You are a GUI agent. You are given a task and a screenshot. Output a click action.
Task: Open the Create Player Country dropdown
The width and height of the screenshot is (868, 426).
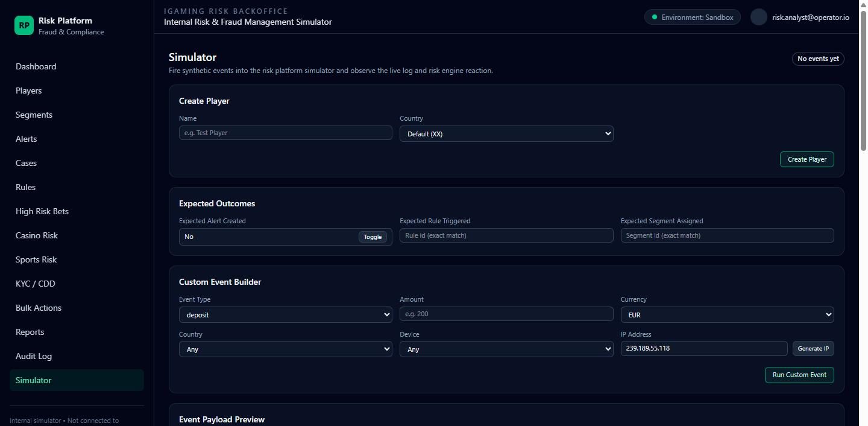coord(506,134)
